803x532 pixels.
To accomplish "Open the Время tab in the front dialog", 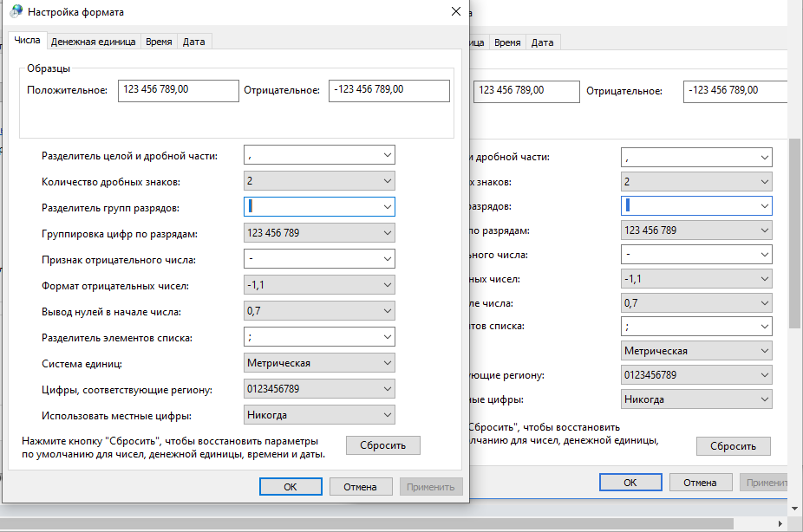I will 159,42.
